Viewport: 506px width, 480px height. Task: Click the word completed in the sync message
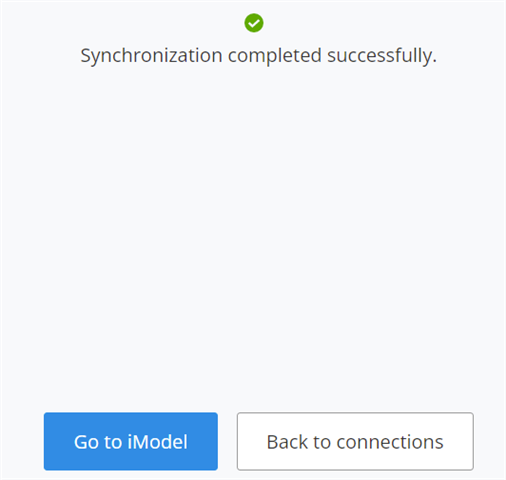pos(275,56)
